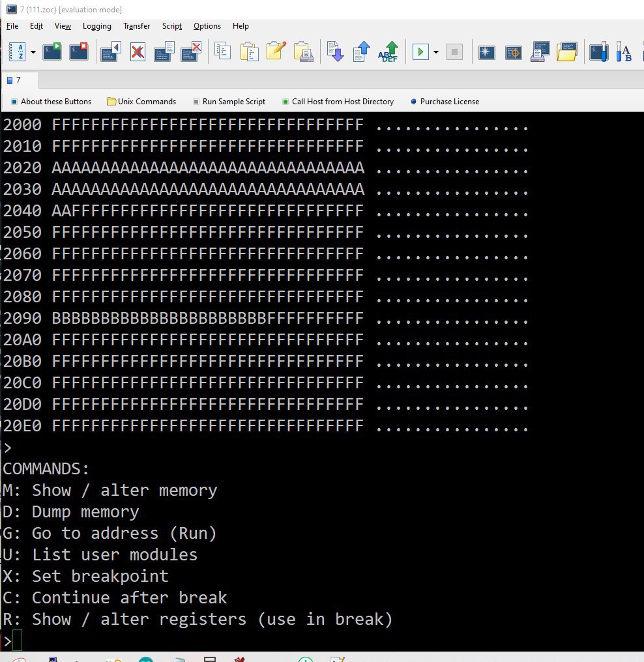Screen dimensions: 644x662
Task: Click the About these Buttons button
Action: (51, 102)
